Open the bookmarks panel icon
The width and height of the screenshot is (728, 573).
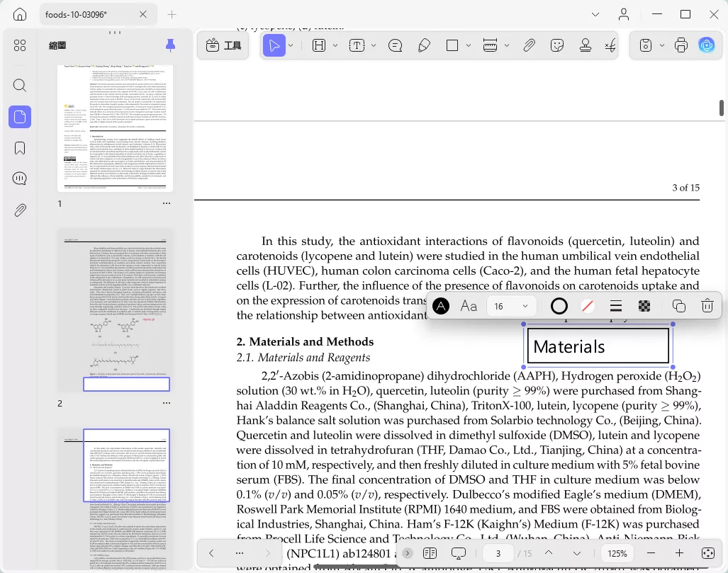tap(20, 148)
